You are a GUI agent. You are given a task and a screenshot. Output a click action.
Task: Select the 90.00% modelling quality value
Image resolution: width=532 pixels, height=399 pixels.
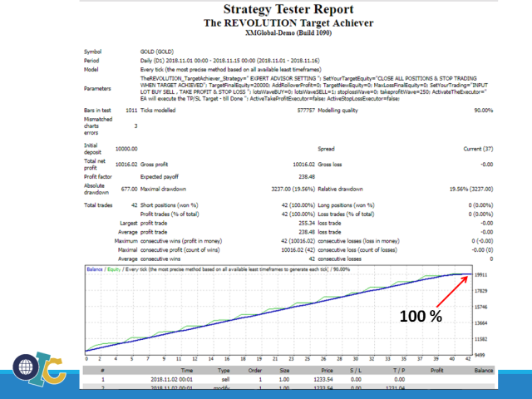(484, 111)
